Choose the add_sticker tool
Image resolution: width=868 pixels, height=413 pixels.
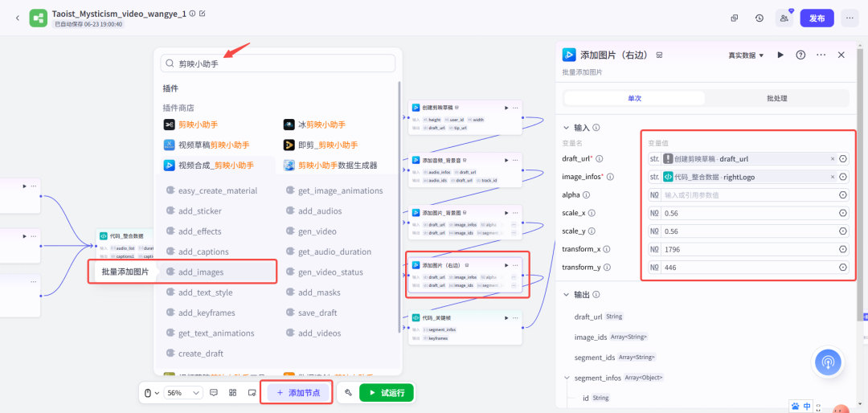coord(199,211)
